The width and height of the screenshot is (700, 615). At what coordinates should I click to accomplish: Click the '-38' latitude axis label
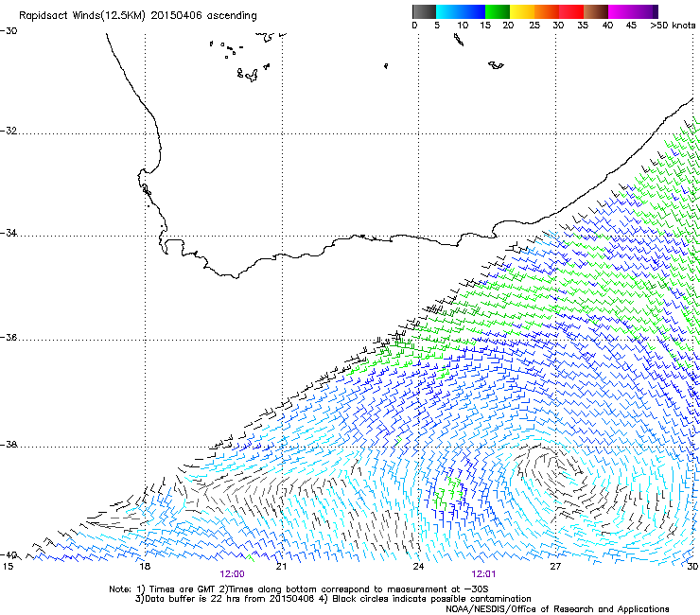pyautogui.click(x=9, y=445)
